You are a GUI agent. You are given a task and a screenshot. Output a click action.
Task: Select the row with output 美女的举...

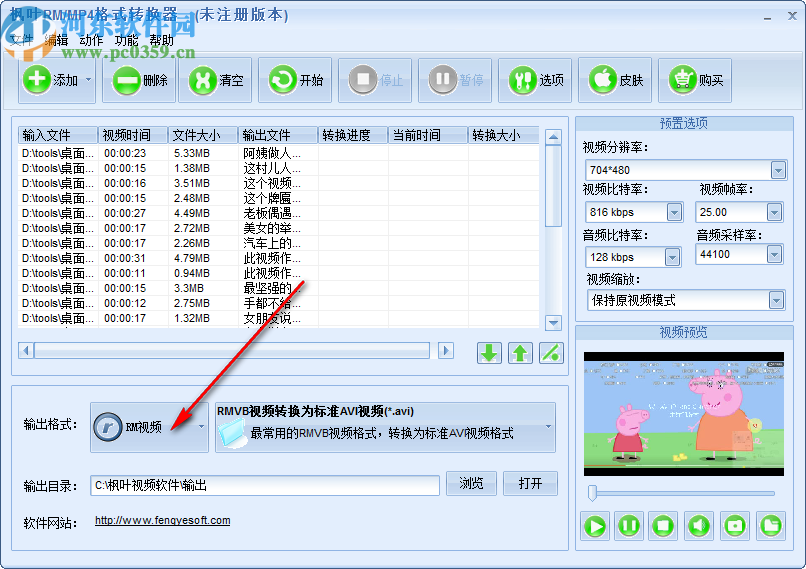[279, 228]
